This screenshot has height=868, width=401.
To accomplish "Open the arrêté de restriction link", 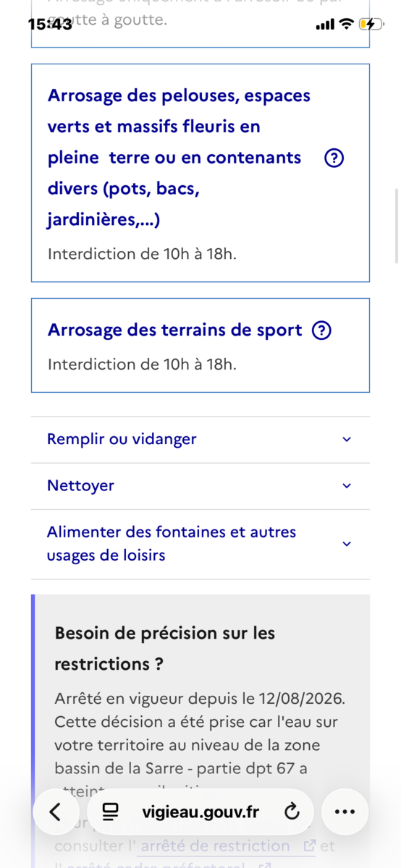I will pyautogui.click(x=215, y=846).
